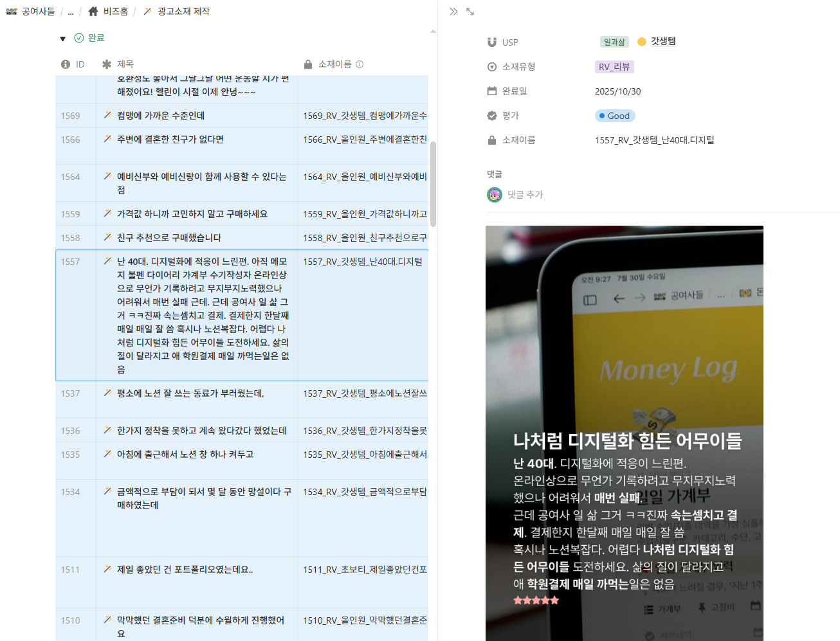Open the 일과삶 USP tag selector
The image size is (840, 641).
tap(614, 42)
